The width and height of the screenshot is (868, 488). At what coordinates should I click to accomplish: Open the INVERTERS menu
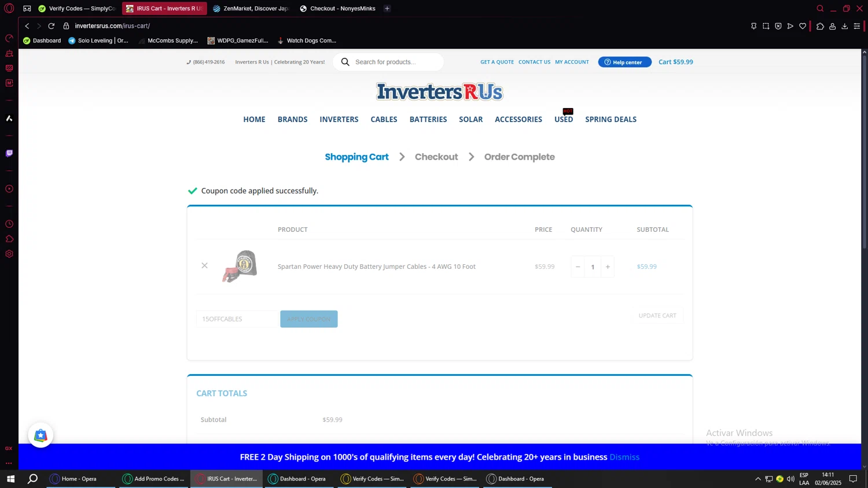(339, 119)
